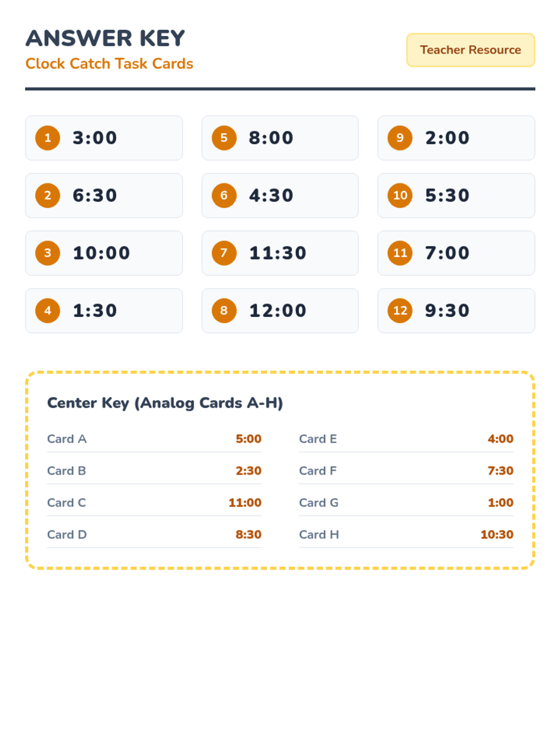Select the 4:30 answer card
560x747 pixels.
(280, 195)
